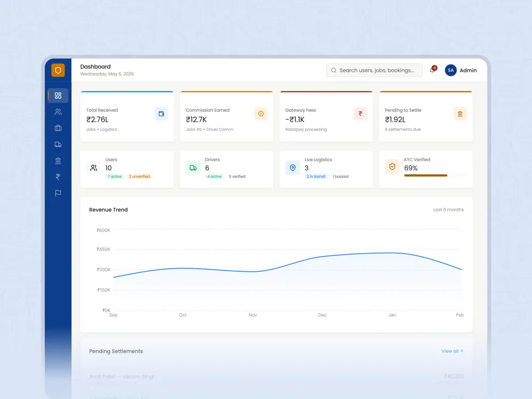Click the Dec label on chart axis
This screenshot has width=532, height=399.
(322, 315)
